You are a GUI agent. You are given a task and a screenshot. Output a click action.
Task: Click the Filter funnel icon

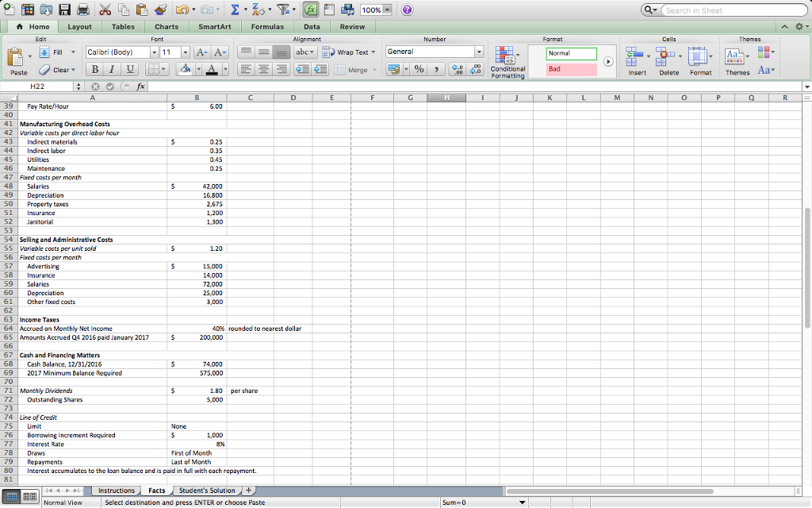click(283, 10)
